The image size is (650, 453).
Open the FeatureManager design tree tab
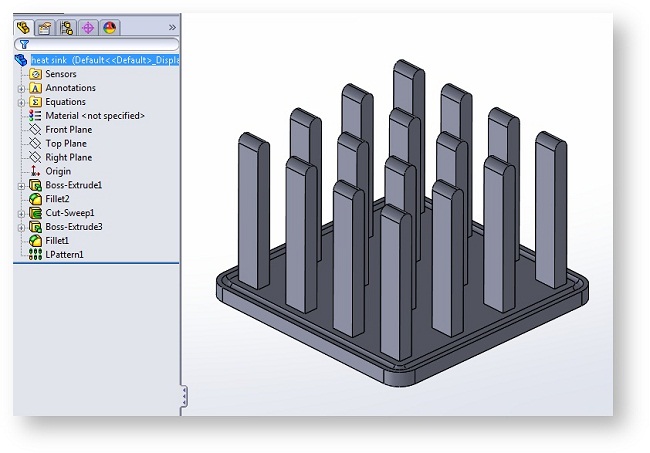point(23,28)
